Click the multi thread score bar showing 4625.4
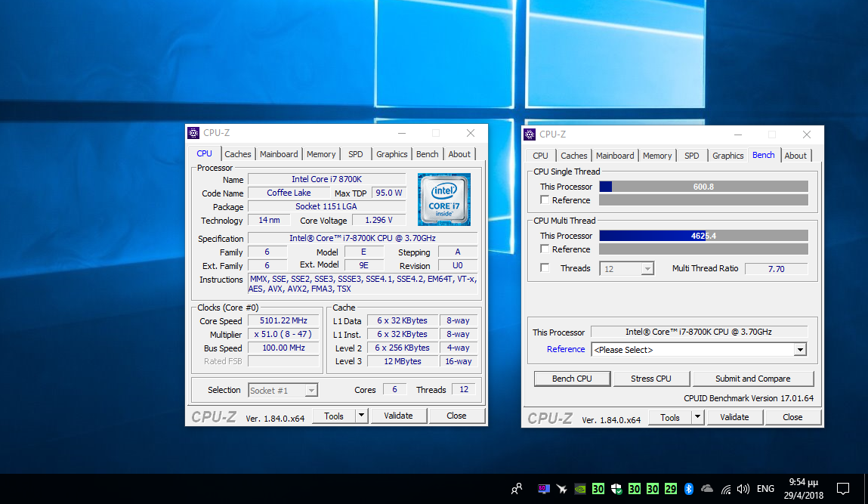 coord(703,236)
